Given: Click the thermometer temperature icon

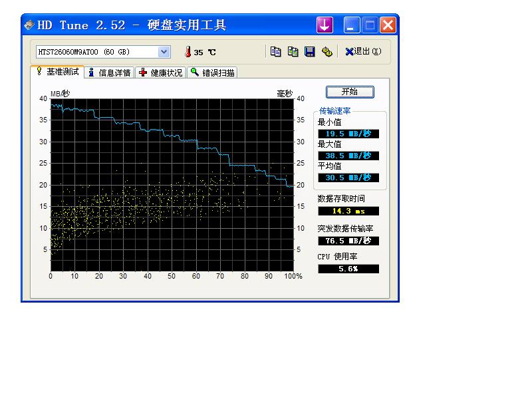Looking at the screenshot, I should pyautogui.click(x=188, y=52).
